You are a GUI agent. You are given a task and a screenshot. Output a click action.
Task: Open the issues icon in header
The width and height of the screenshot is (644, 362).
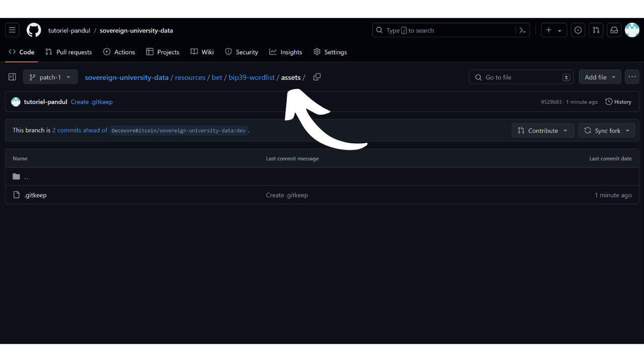tap(578, 30)
